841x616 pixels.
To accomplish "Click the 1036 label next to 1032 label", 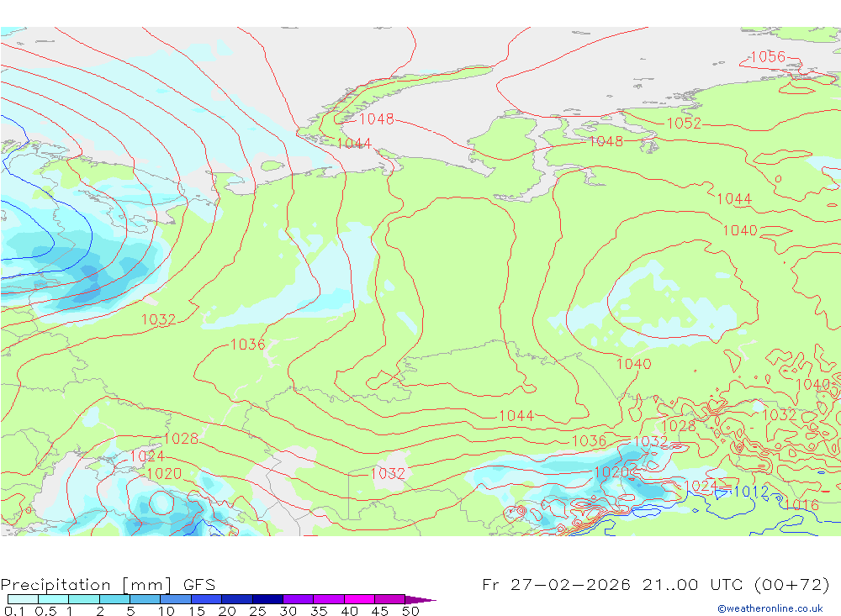I will coord(590,440).
